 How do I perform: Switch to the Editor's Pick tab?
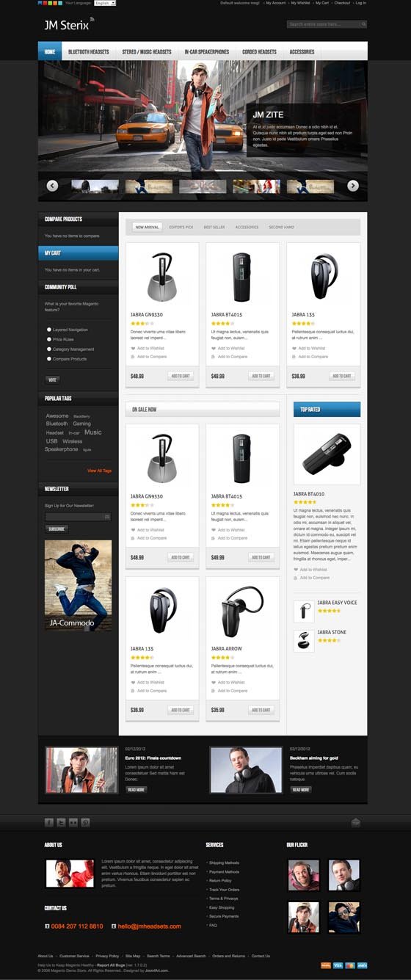pos(181,228)
